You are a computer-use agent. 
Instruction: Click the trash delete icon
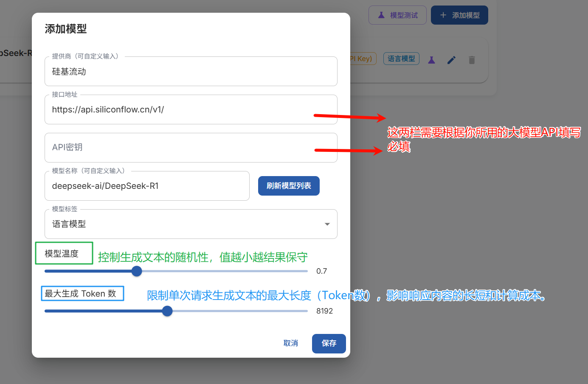[x=472, y=60]
